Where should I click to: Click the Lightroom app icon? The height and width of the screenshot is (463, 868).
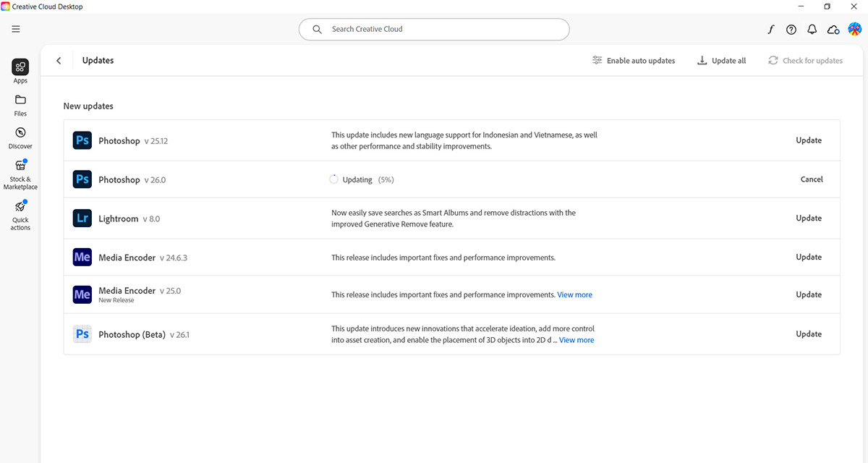(x=82, y=218)
